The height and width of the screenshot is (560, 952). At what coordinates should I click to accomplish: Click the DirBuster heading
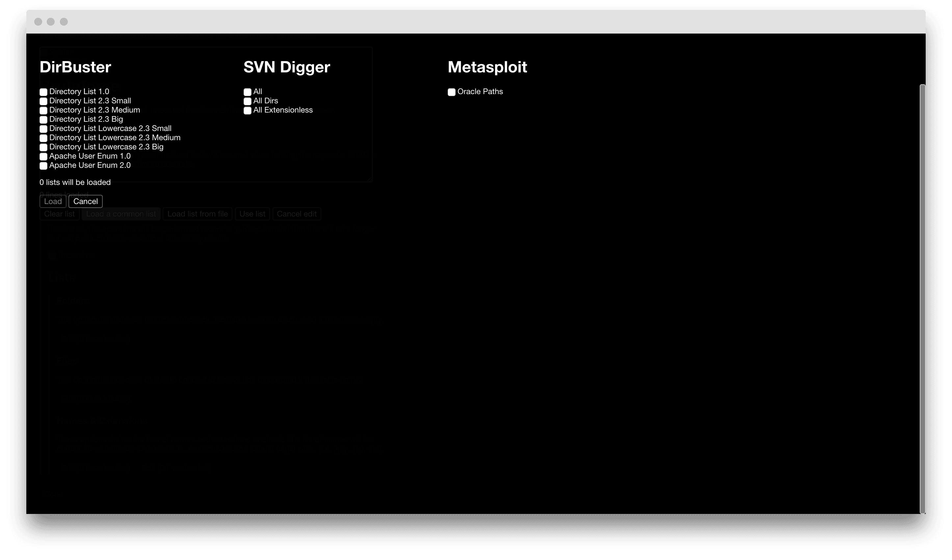75,67
